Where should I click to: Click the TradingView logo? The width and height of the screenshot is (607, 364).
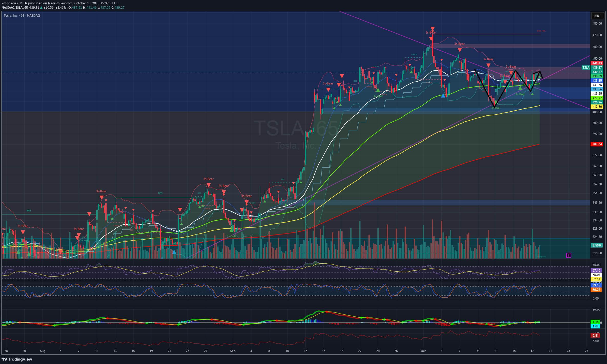tap(17, 359)
